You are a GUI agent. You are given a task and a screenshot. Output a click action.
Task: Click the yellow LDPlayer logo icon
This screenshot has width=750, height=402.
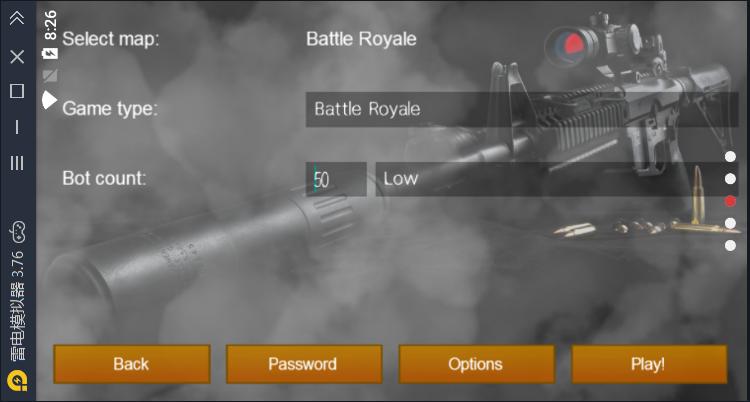(18, 380)
